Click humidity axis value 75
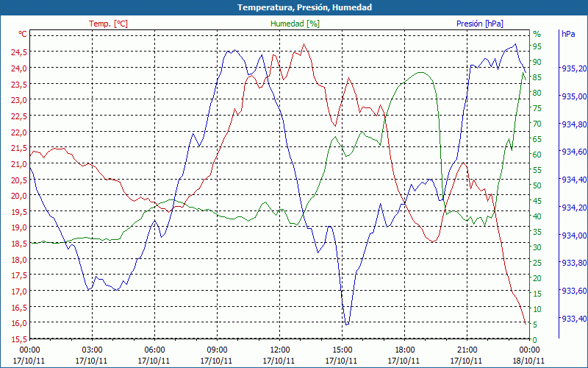Viewport: 588px width, 368px height. tap(537, 108)
